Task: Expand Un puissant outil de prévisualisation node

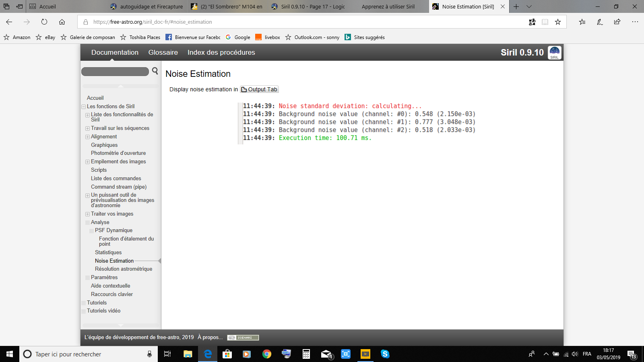Action: click(87, 196)
